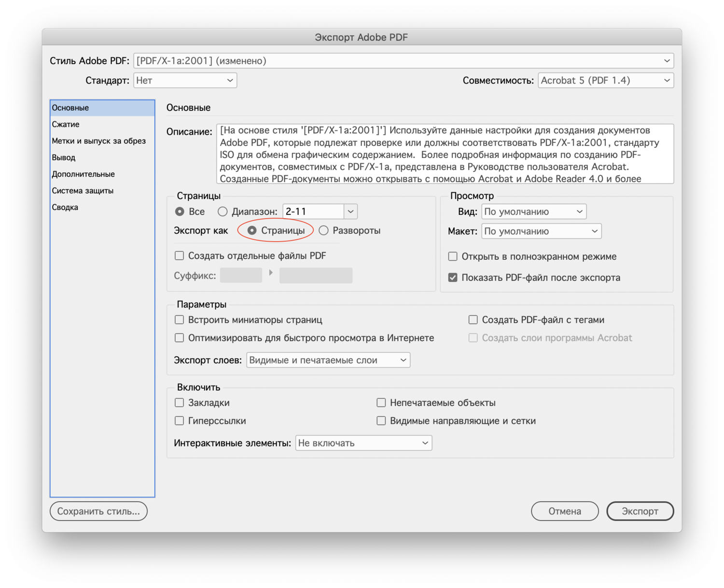Viewport: 724px width, 588px height.
Task: Click the page range input field
Action: pos(313,211)
